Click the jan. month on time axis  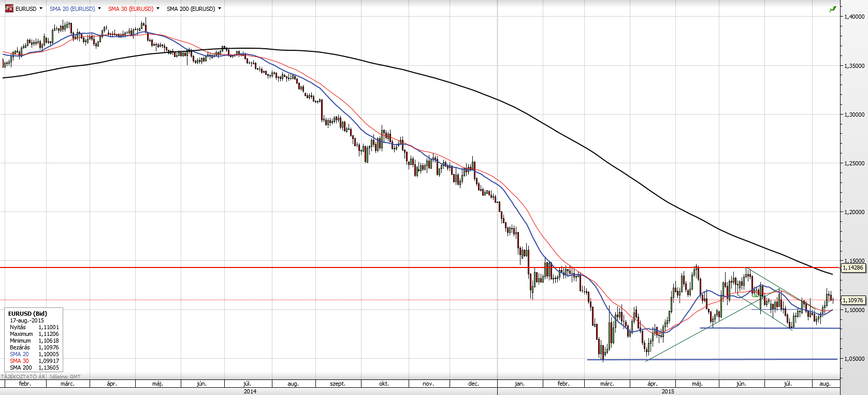519,384
